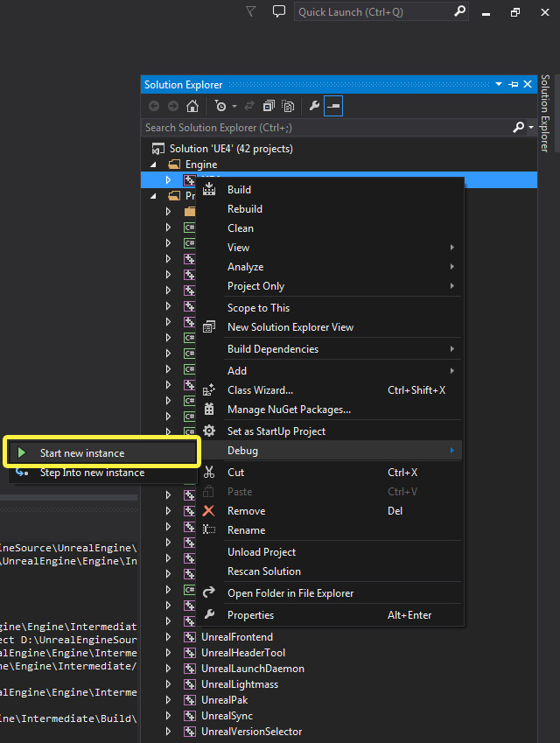Image resolution: width=560 pixels, height=743 pixels.
Task: Click the Show All Files toolbar icon
Action: coord(288,106)
